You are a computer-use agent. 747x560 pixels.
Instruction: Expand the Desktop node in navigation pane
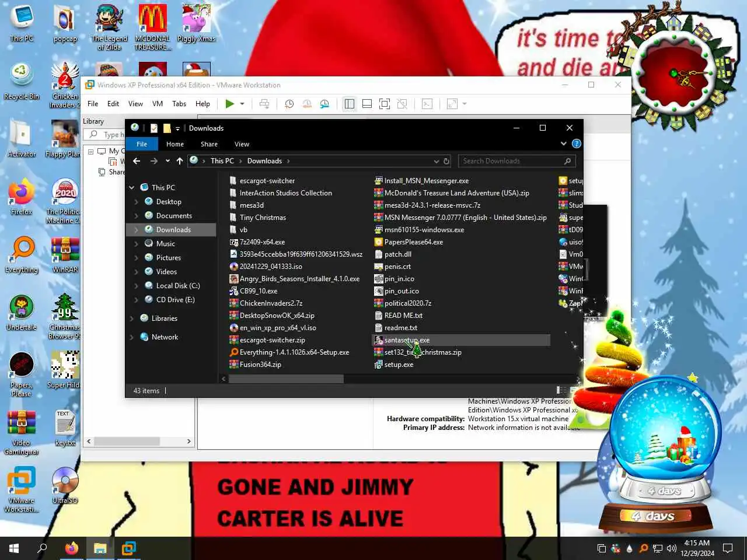pyautogui.click(x=137, y=202)
